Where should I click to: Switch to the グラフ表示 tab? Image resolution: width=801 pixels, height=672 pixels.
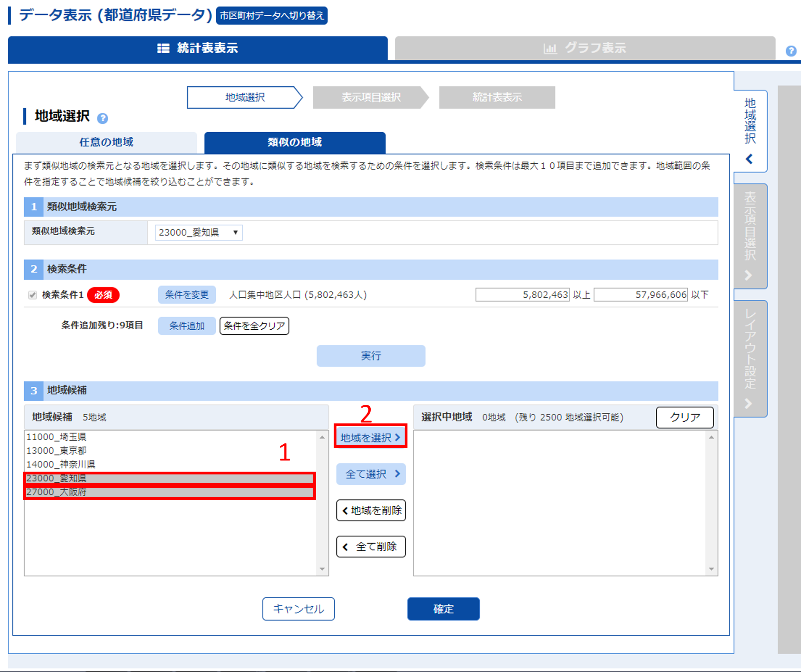click(585, 48)
